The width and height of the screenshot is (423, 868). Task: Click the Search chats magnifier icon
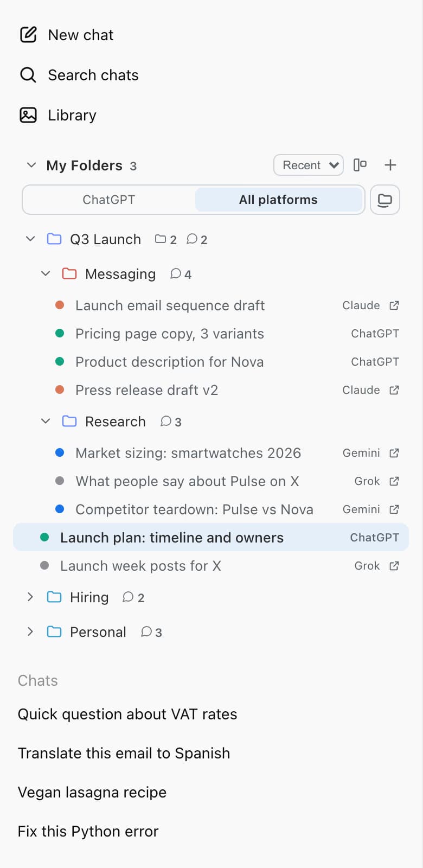pos(28,75)
